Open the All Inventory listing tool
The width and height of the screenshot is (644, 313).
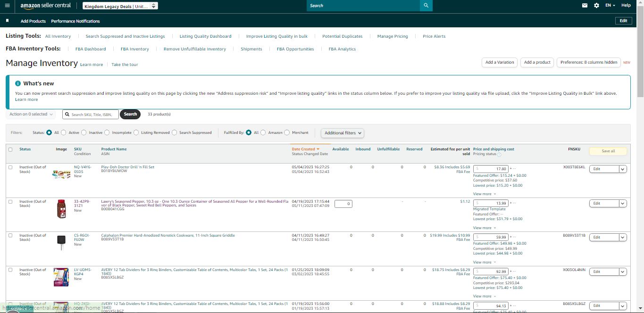pyautogui.click(x=58, y=36)
